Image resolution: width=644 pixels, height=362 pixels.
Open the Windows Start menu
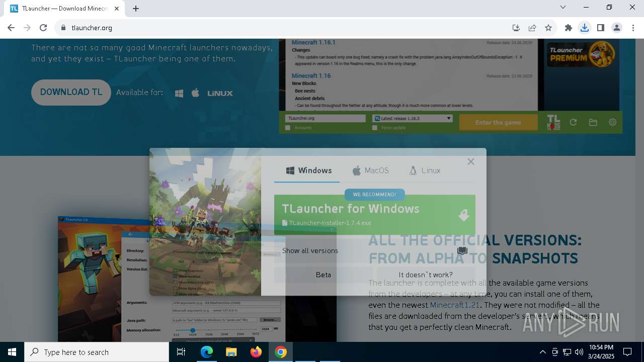[x=12, y=352]
